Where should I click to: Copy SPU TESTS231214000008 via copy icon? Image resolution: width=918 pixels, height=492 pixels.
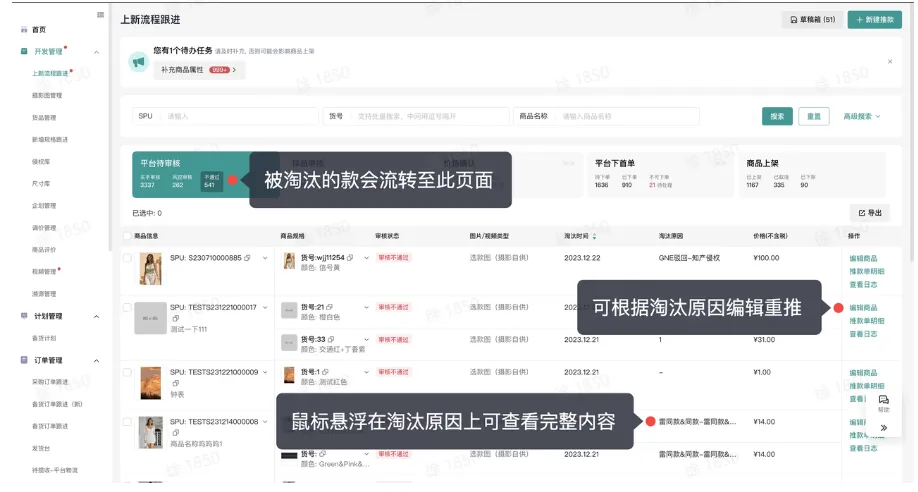(x=175, y=433)
